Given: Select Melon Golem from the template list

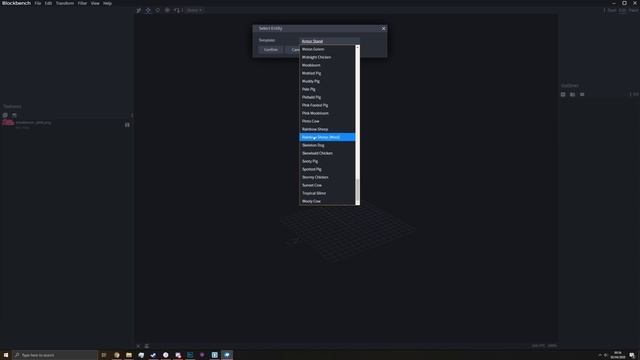Looking at the screenshot, I should pyautogui.click(x=327, y=49).
